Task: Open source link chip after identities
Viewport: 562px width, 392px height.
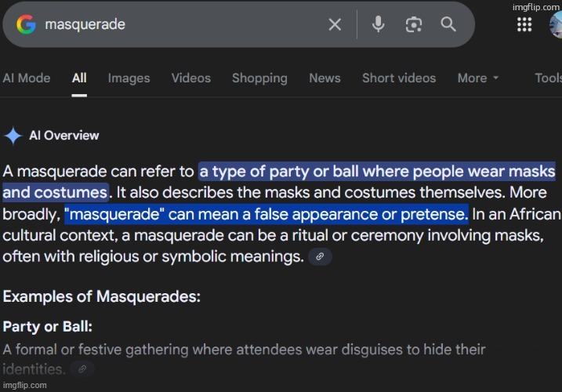Action: pos(82,368)
